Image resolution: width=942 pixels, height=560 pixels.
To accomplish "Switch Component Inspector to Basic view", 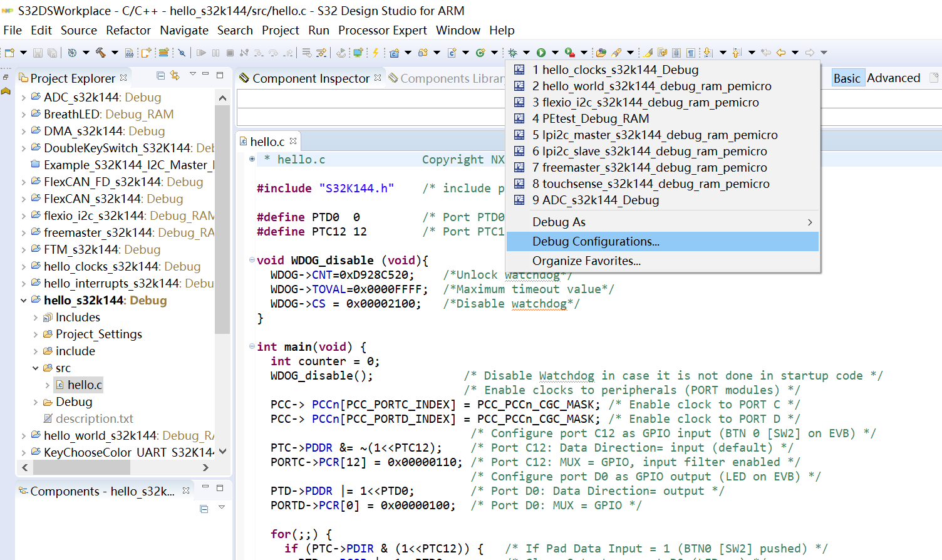I will point(847,78).
